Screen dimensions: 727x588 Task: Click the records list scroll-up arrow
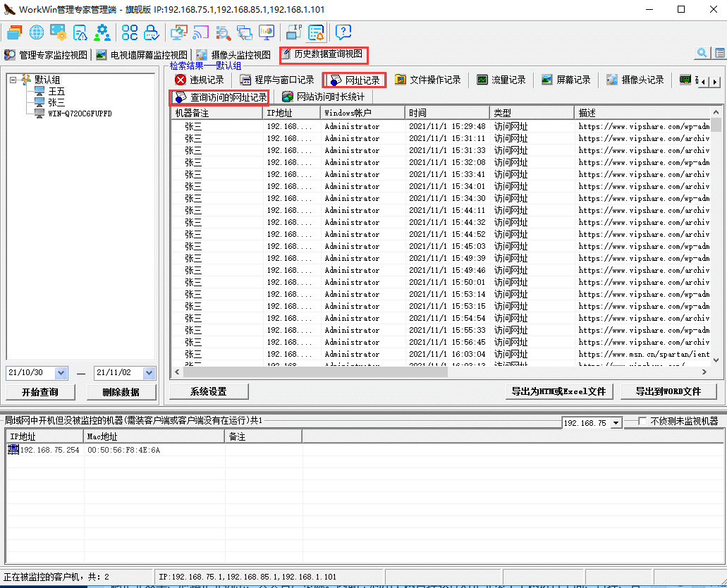(x=716, y=112)
